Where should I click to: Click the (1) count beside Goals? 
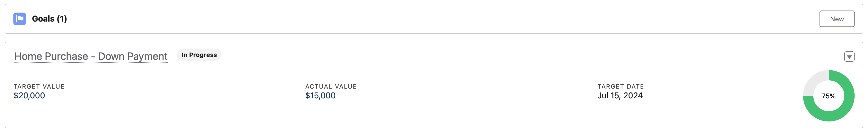coord(62,19)
